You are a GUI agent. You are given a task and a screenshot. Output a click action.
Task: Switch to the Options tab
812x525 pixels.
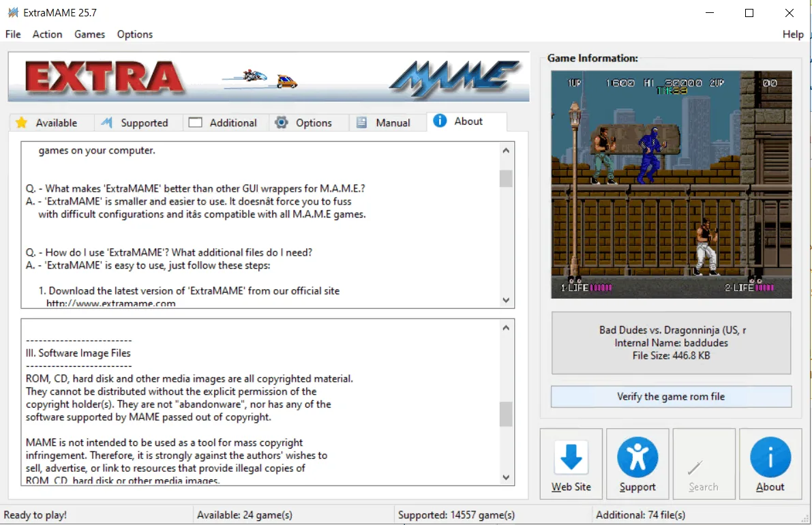click(309, 123)
